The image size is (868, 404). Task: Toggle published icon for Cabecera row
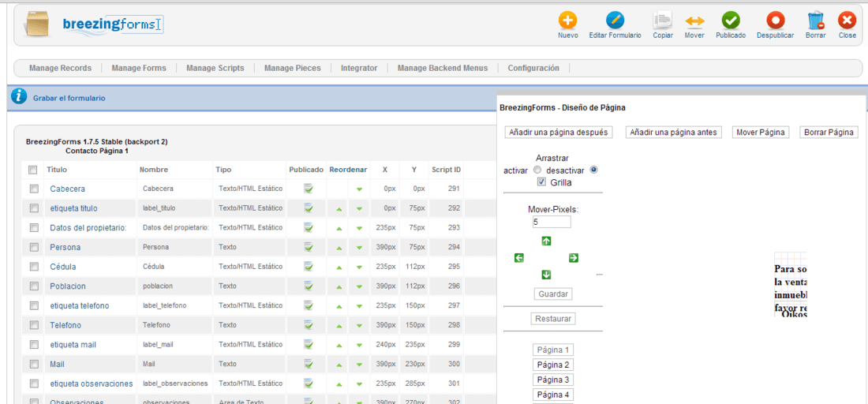click(x=309, y=189)
